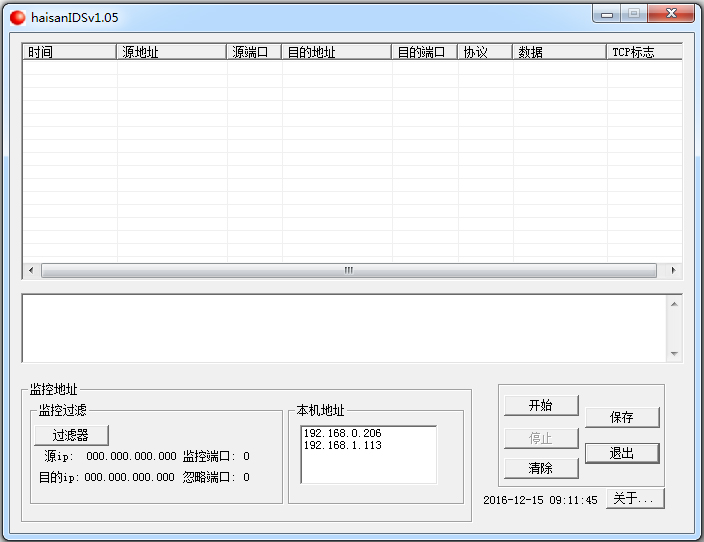
Task: Click the 保存 (Save) button
Action: 621,417
